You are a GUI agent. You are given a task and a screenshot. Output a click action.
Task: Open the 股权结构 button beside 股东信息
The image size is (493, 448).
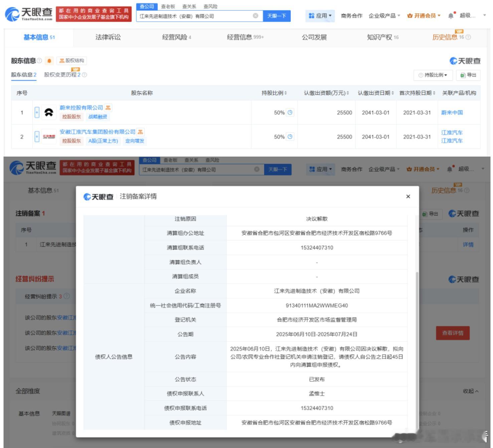[71, 60]
